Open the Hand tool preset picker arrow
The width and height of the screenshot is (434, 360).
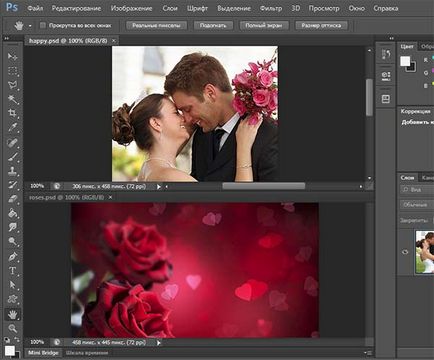coord(30,26)
